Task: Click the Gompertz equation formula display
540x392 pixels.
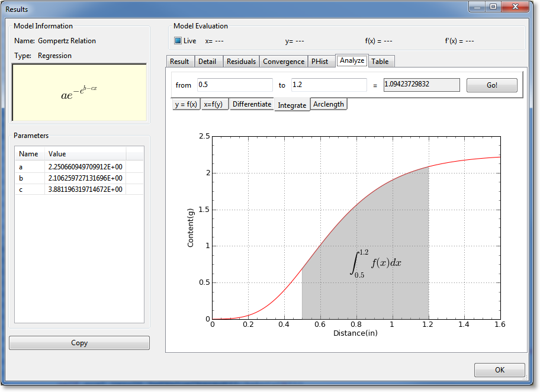Action: tap(79, 92)
